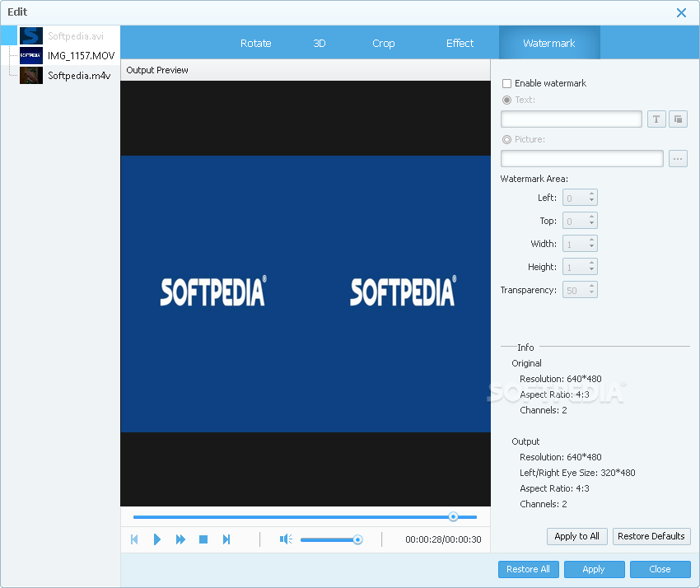The width and height of the screenshot is (700, 588).
Task: Jump to previous frame start icon
Action: pyautogui.click(x=134, y=539)
